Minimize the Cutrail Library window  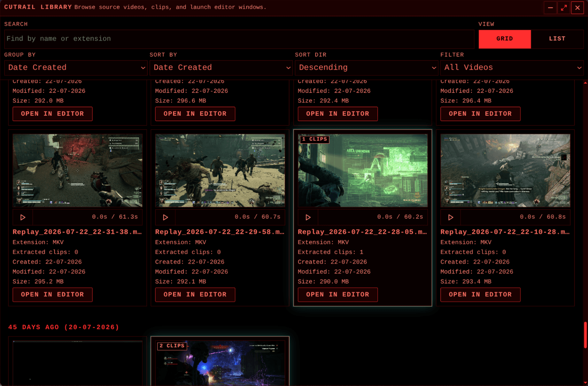[x=550, y=8]
